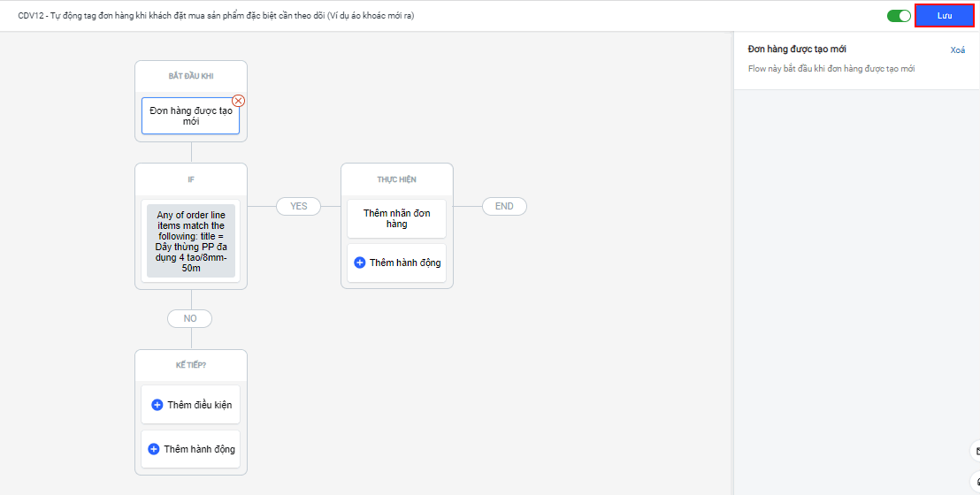
Task: Open the support floating icon at bottom right
Action: pos(976,482)
